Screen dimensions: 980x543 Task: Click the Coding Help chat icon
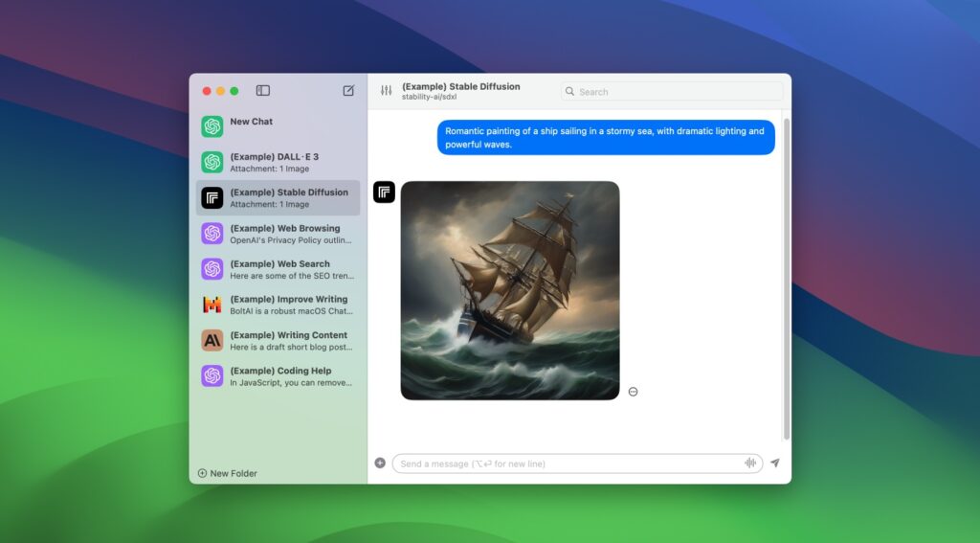212,376
